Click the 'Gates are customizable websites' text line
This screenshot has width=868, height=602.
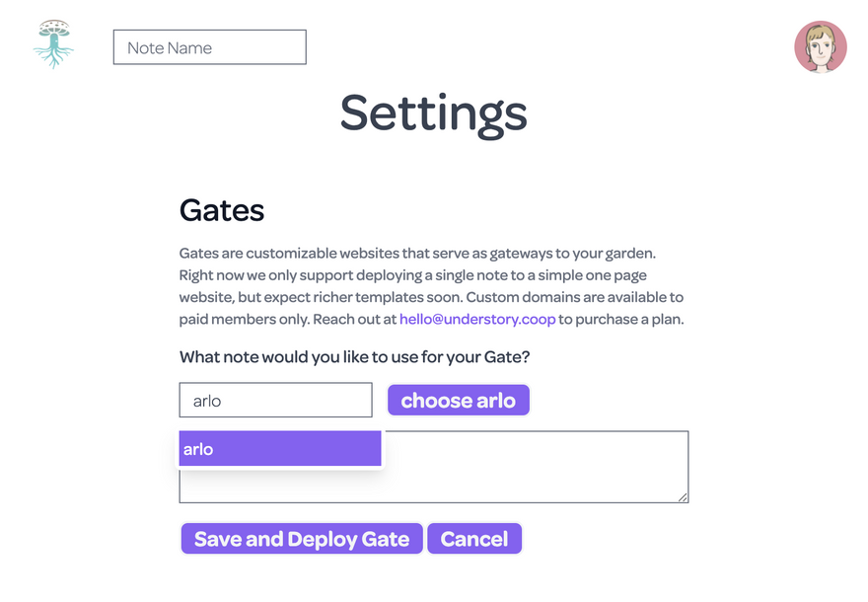[x=416, y=253]
